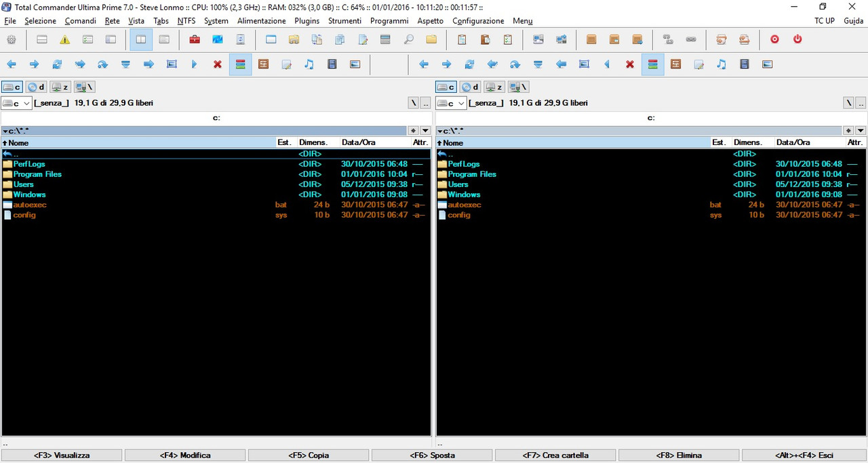868x463 pixels.
Task: Open left panel favorites asterisk button
Action: (413, 130)
